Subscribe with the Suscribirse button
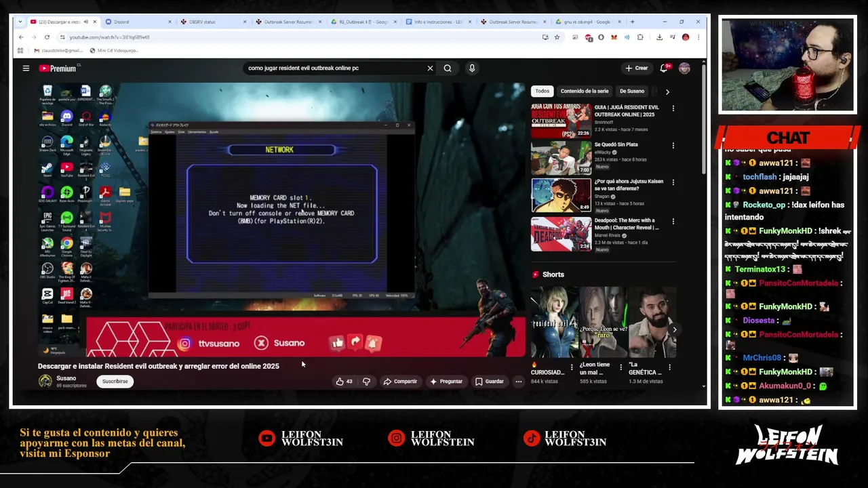The width and height of the screenshot is (868, 488). 115,382
